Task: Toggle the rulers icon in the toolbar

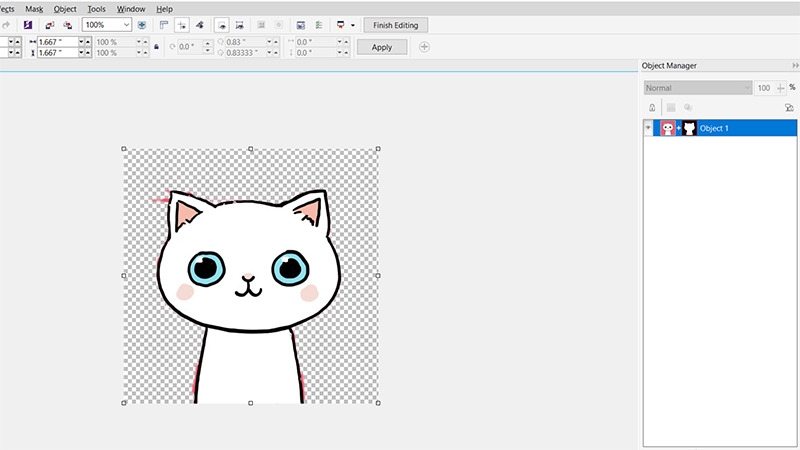Action: [164, 25]
